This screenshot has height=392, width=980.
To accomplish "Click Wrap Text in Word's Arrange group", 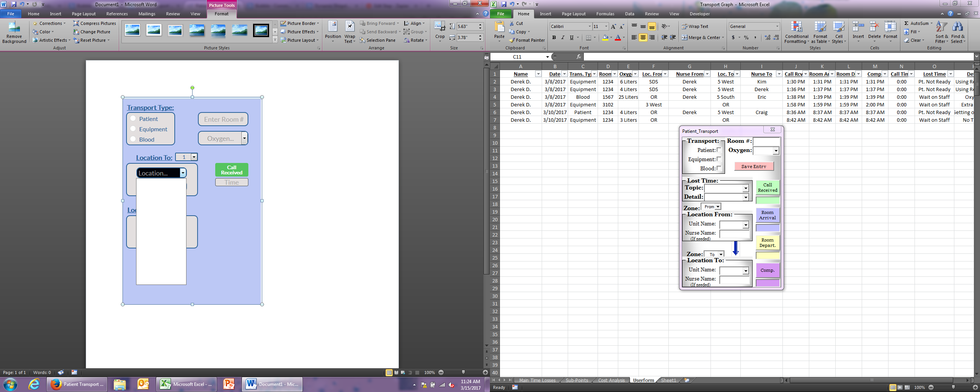I will (350, 32).
